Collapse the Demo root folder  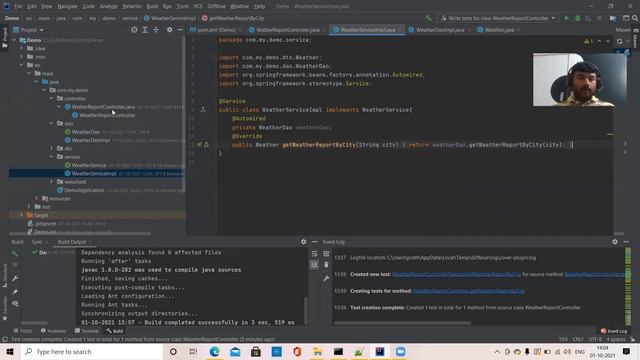click(14, 40)
